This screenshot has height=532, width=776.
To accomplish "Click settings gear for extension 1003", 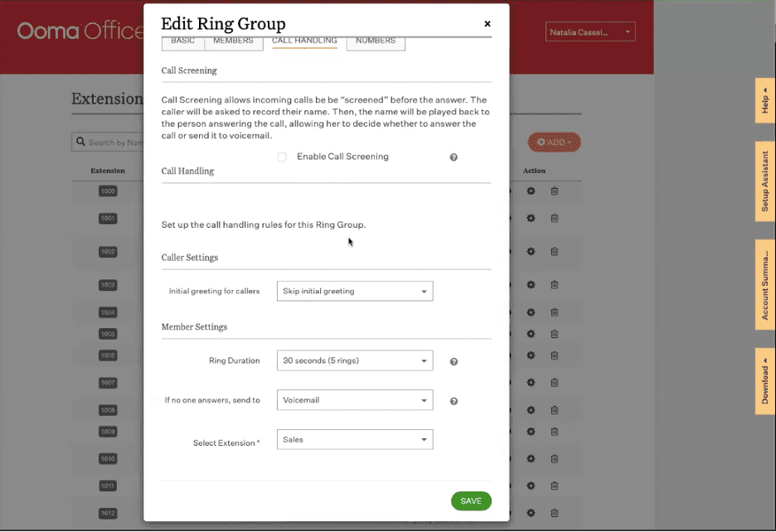I will point(531,285).
